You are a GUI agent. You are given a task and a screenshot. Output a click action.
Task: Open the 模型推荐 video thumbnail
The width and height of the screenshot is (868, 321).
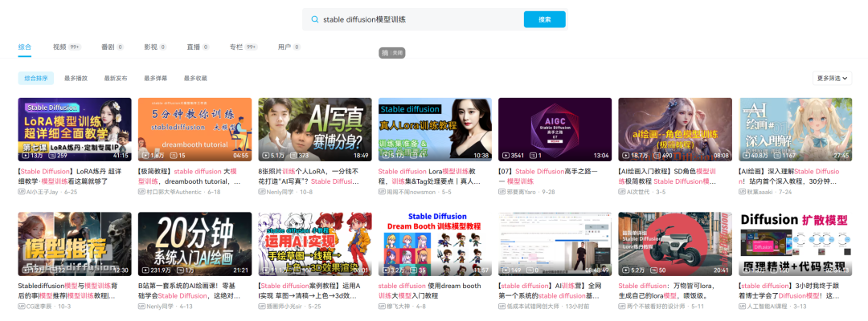click(75, 244)
